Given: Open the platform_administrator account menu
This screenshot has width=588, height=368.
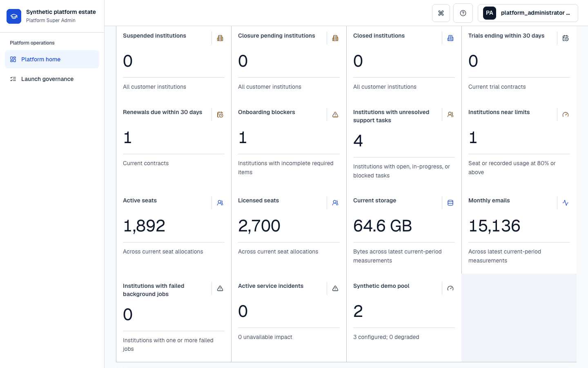Looking at the screenshot, I should coord(528,13).
